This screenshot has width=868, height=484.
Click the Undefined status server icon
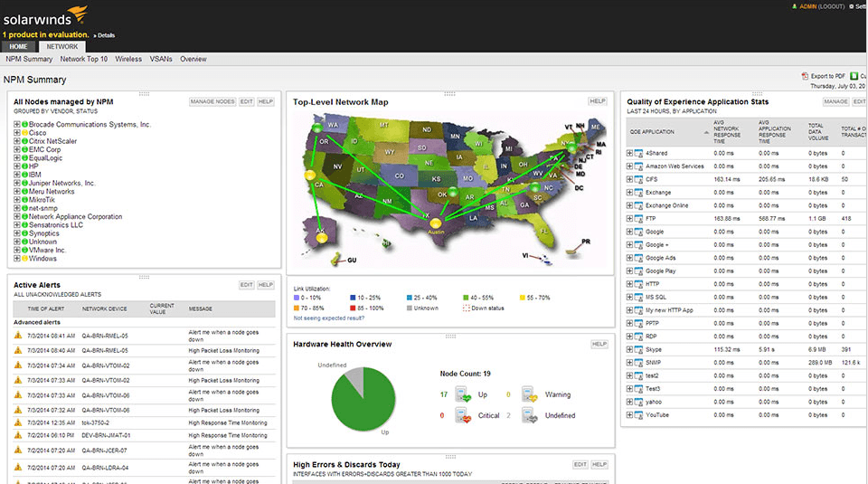[529, 415]
